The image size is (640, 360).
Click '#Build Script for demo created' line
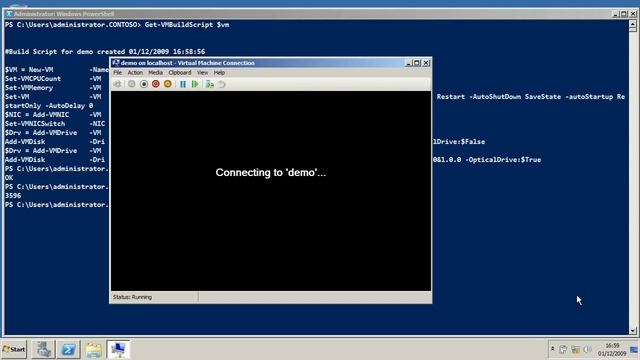tap(105, 52)
